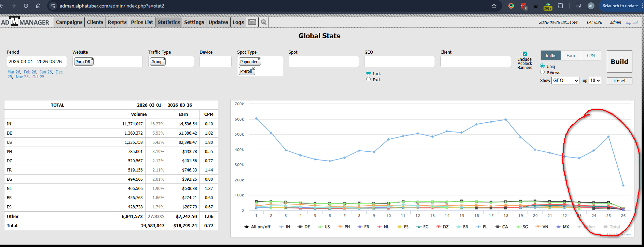644x247 pixels.
Task: Open the Campaigns menu item
Action: pyautogui.click(x=69, y=22)
